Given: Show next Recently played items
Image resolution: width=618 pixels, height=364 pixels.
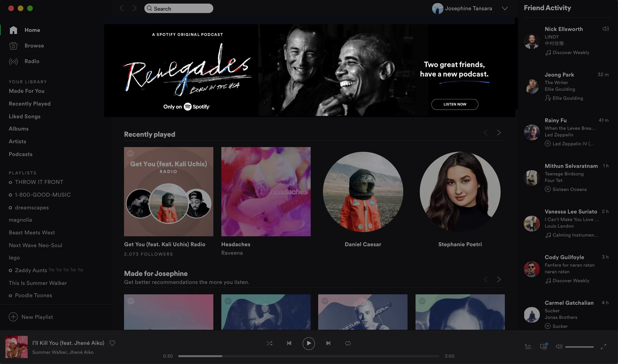Looking at the screenshot, I should [499, 133].
